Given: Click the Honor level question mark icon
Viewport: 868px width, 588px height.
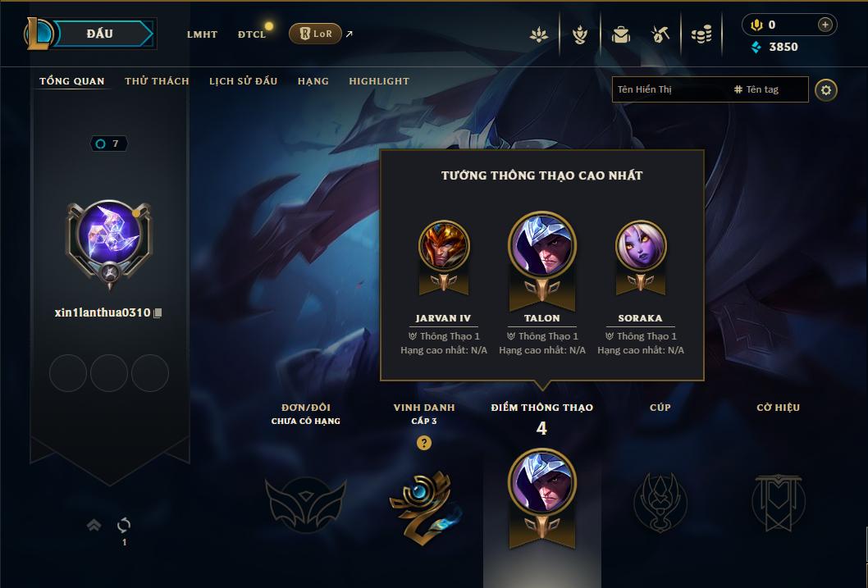Looking at the screenshot, I should click(x=424, y=443).
